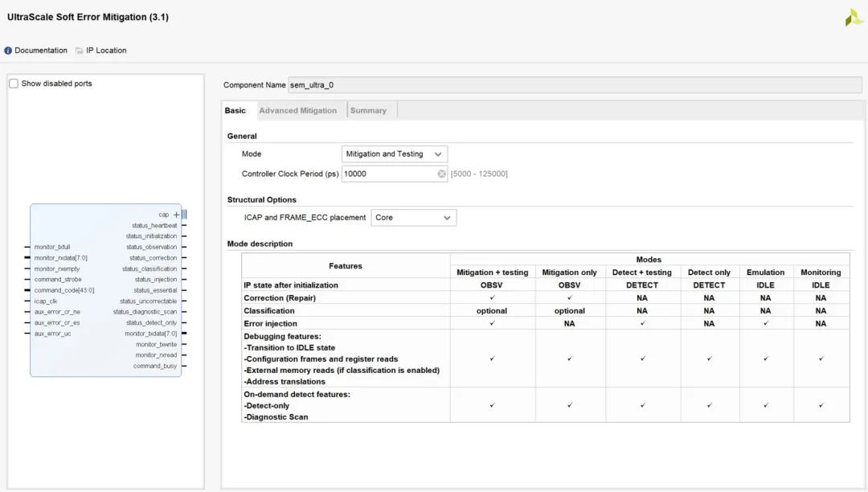
Task: Select the icap_clk port on the symbol
Action: pos(46,301)
